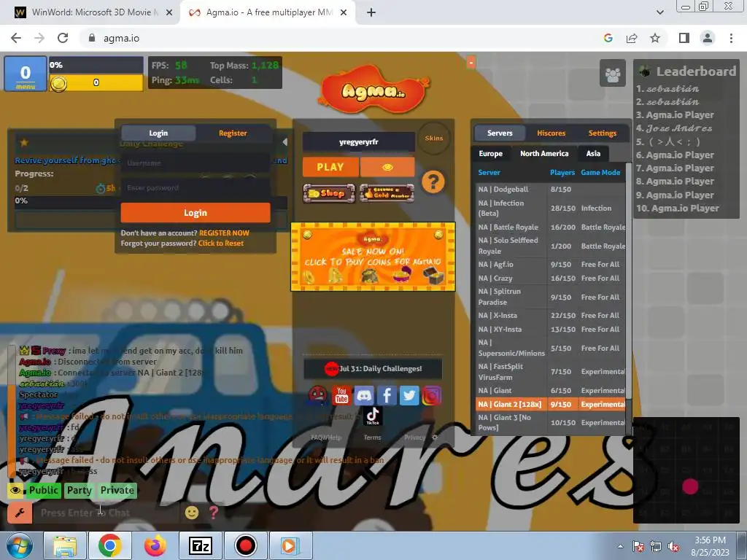
Task: Click the Username input field
Action: (196, 163)
